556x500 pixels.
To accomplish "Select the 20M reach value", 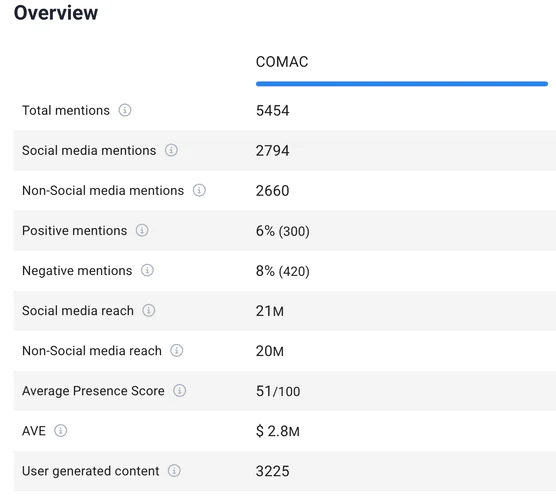I will (x=269, y=351).
